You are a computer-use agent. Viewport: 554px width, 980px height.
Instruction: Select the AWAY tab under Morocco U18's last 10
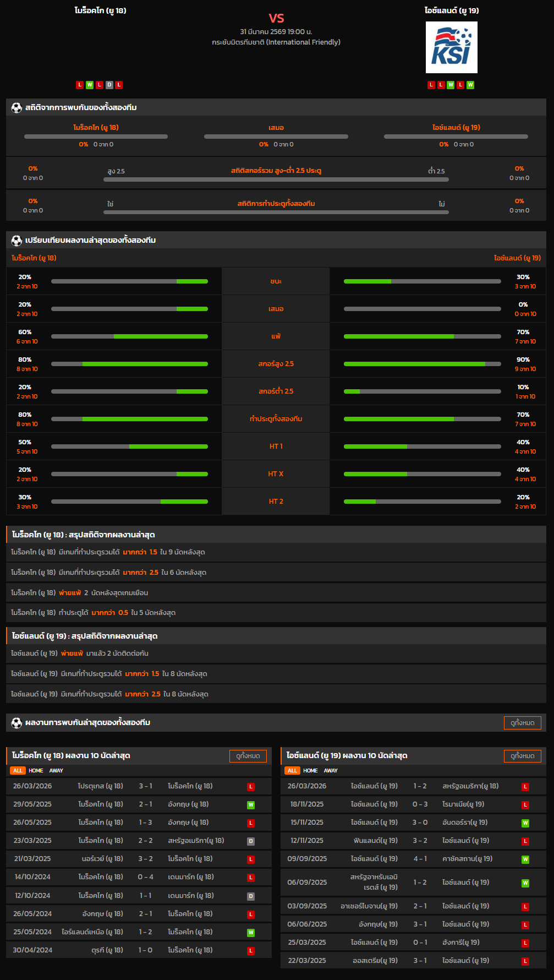coord(56,771)
